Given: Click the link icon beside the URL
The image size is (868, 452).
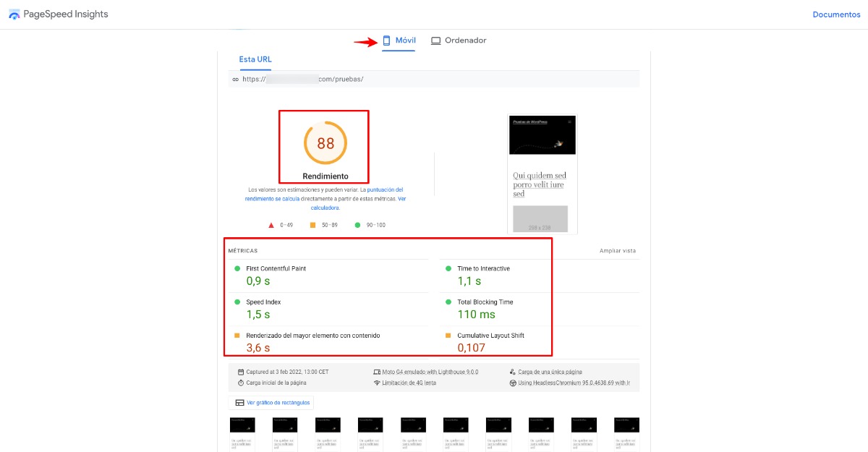Looking at the screenshot, I should (x=235, y=80).
